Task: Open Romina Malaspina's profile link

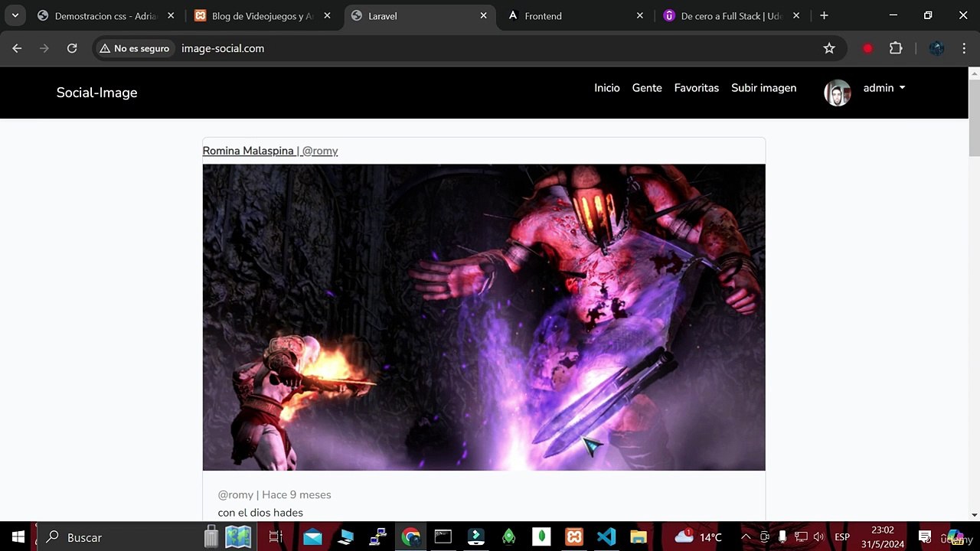Action: [x=270, y=151]
